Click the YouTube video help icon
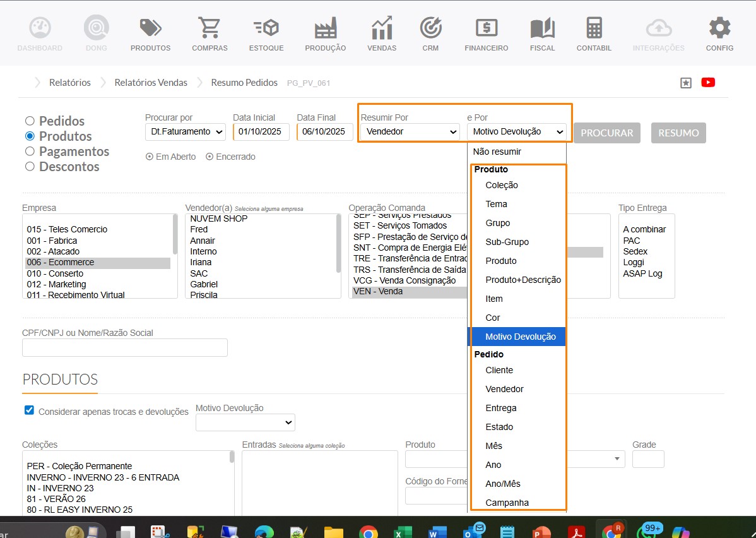Screen dimensions: 756x538 [x=708, y=82]
